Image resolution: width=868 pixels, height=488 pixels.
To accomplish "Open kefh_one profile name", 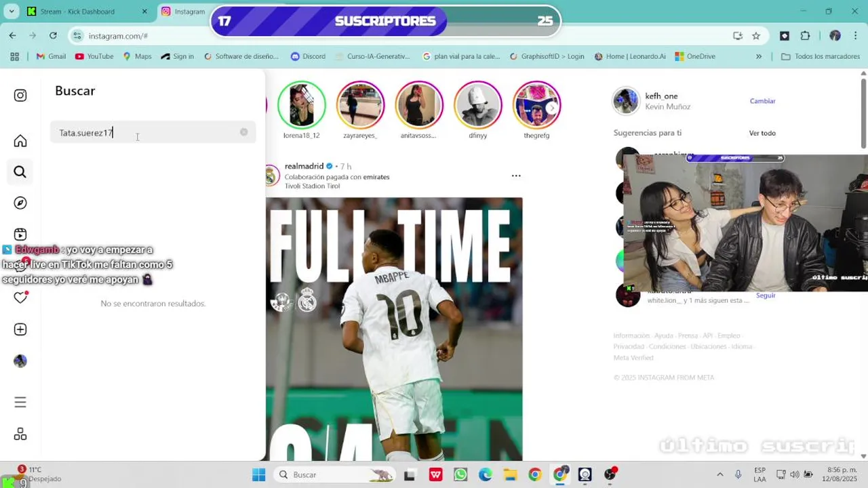I will click(x=661, y=96).
